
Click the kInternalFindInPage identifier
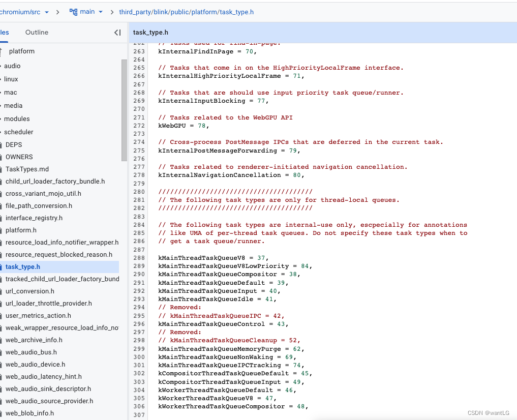tap(196, 51)
